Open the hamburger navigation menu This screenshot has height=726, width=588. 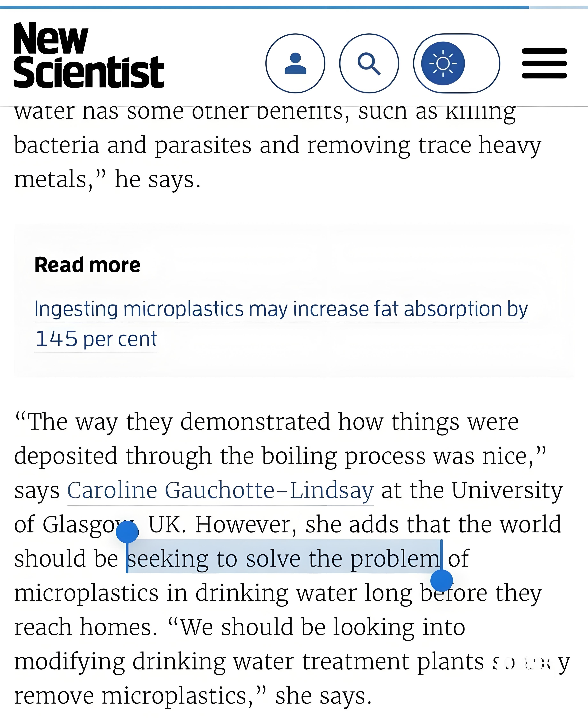click(x=544, y=63)
